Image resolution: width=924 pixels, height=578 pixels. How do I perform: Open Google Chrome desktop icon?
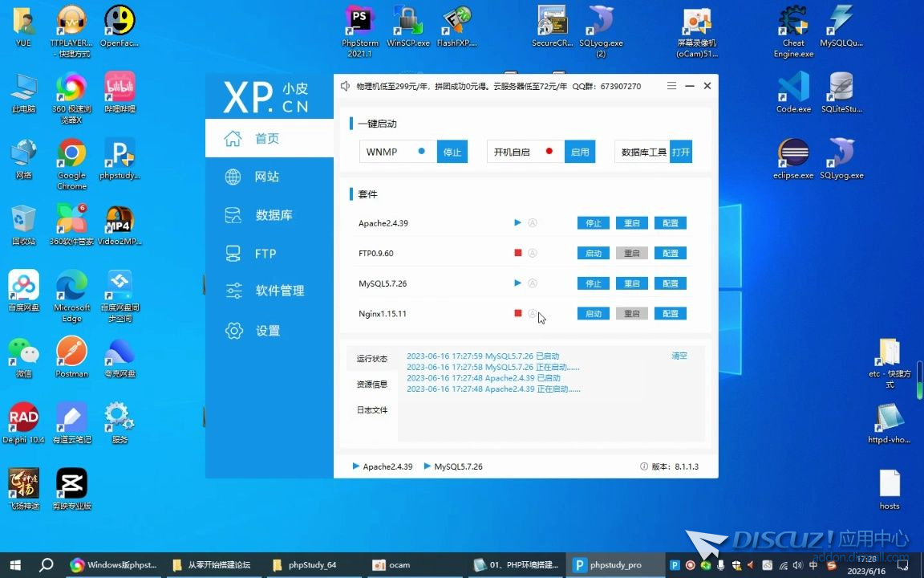72,164
